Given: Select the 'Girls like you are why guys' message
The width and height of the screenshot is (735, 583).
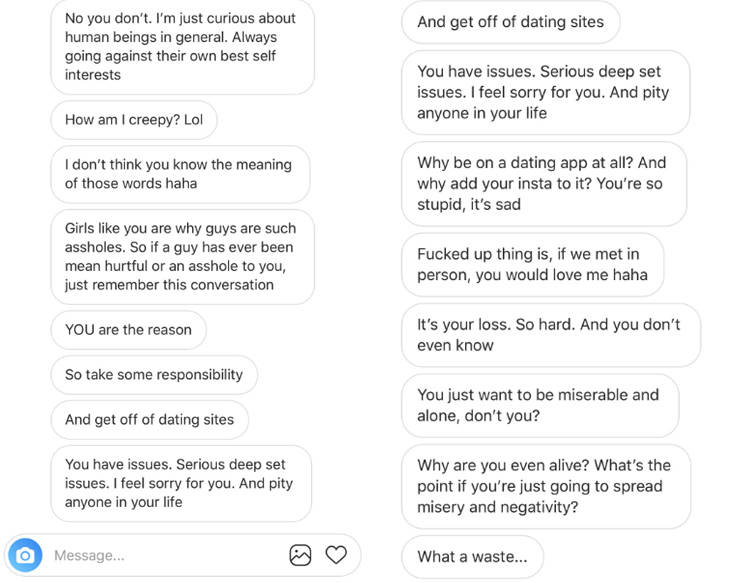Looking at the screenshot, I should click(182, 257).
